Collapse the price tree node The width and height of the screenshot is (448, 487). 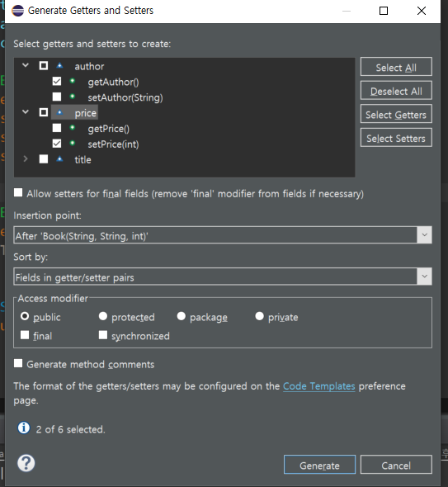pyautogui.click(x=26, y=111)
